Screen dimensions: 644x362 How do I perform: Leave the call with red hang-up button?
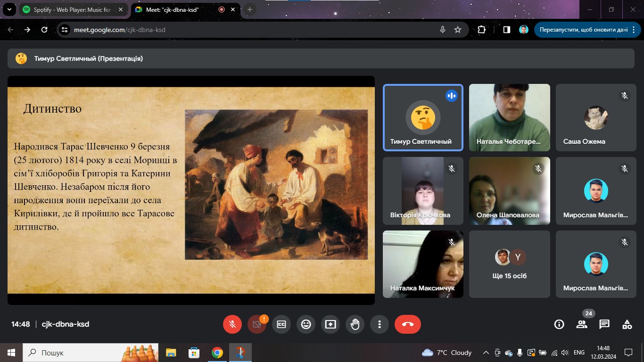(x=408, y=324)
